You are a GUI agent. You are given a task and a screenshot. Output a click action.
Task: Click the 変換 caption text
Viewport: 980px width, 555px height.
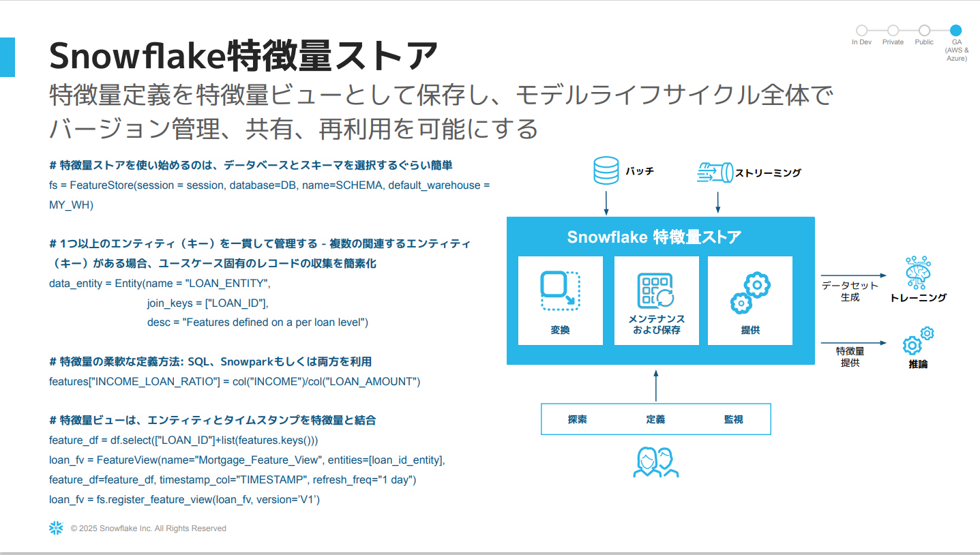point(560,330)
